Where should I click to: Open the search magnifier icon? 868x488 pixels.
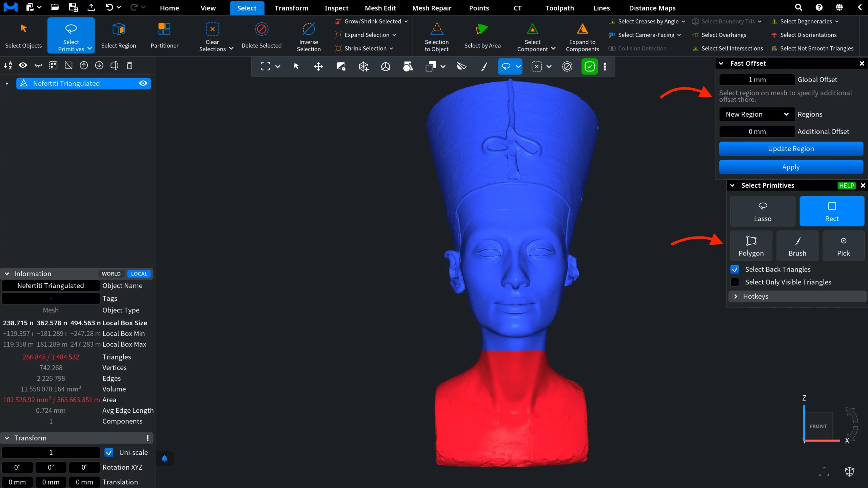798,7
